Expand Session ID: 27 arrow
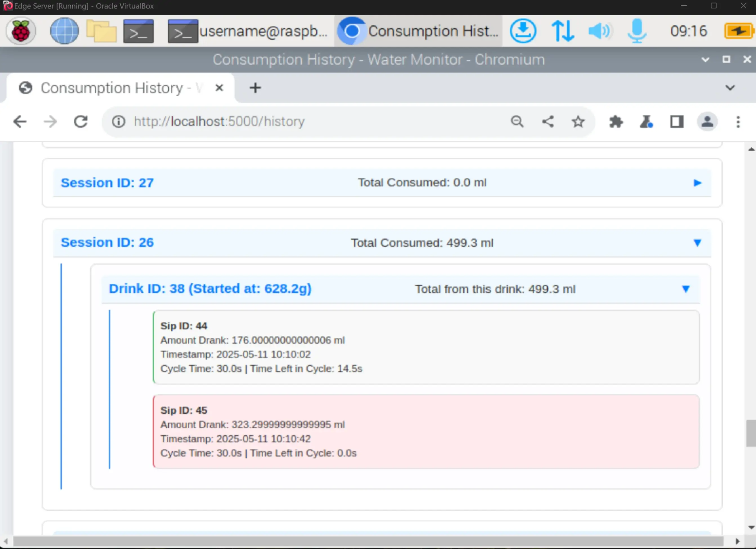Image resolution: width=756 pixels, height=549 pixels. pyautogui.click(x=697, y=183)
